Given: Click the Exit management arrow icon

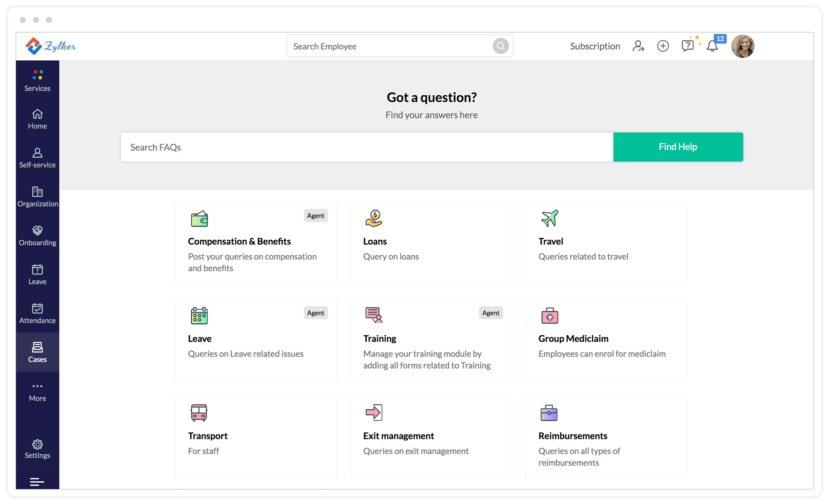Looking at the screenshot, I should pos(374,413).
